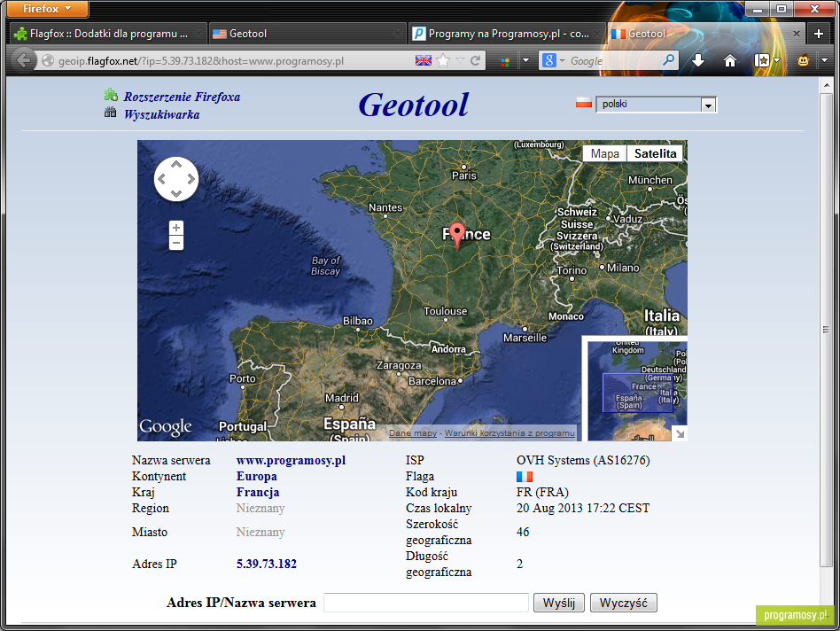Viewport: 840px width, 631px height.
Task: Click the Google search engine icon
Action: [x=549, y=60]
